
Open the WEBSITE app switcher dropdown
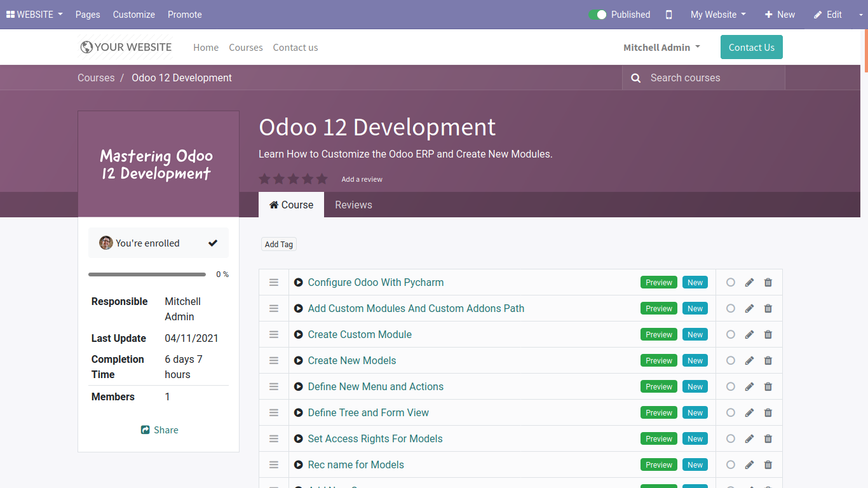click(34, 15)
